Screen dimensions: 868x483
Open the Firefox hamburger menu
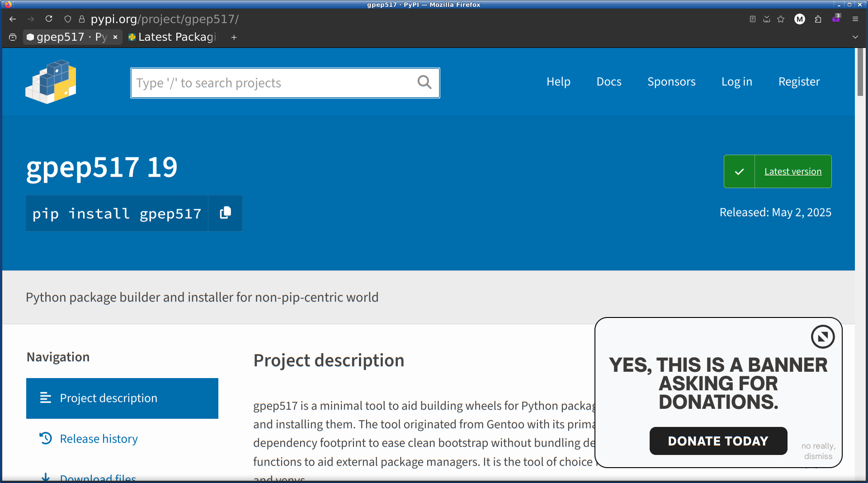[855, 19]
